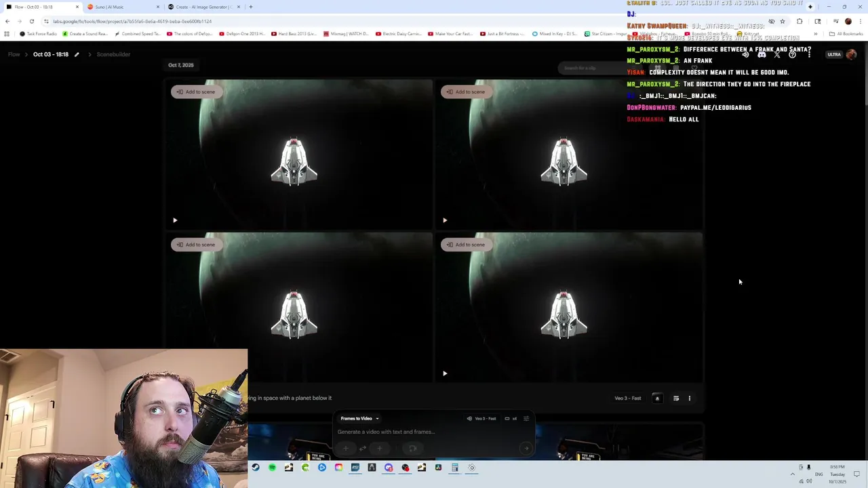
Task: Edit the project name with pencil icon
Action: click(x=77, y=54)
